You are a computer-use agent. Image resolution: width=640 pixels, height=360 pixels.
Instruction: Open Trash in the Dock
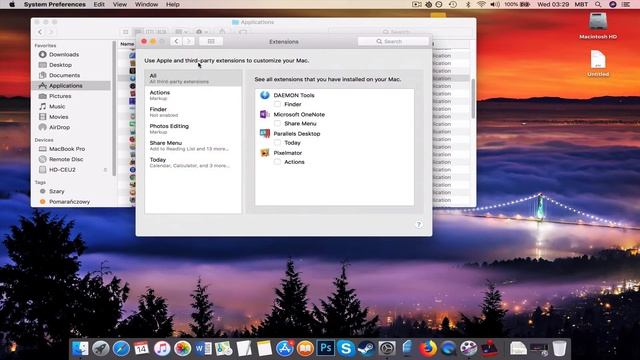coord(560,349)
